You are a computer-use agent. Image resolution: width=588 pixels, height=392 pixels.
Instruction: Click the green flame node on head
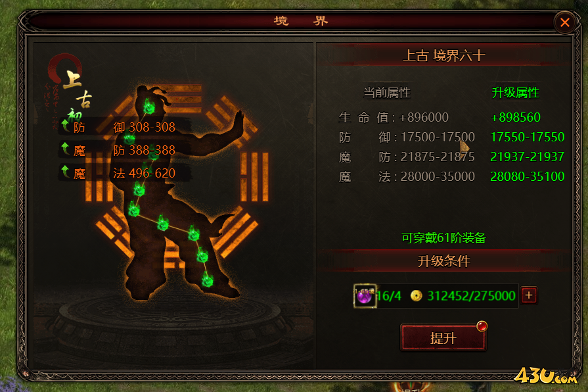pyautogui.click(x=149, y=107)
